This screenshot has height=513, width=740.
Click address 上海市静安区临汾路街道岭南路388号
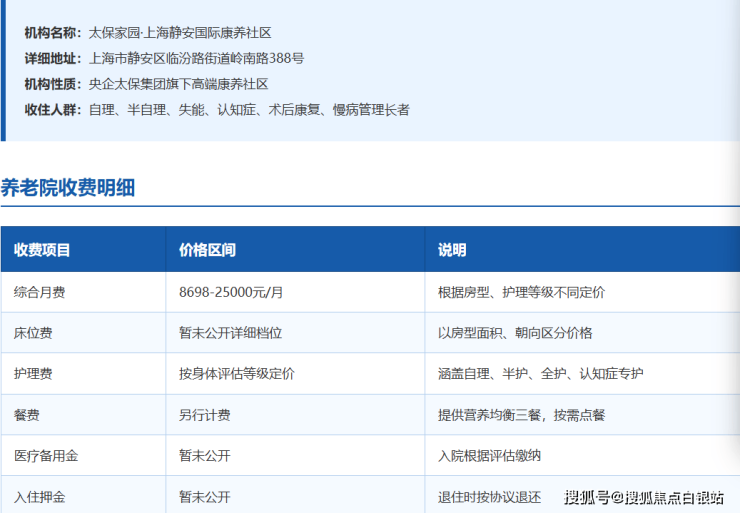tap(196, 59)
